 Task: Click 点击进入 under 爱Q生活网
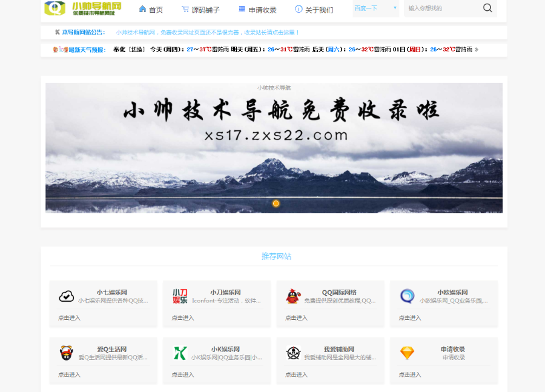point(69,374)
